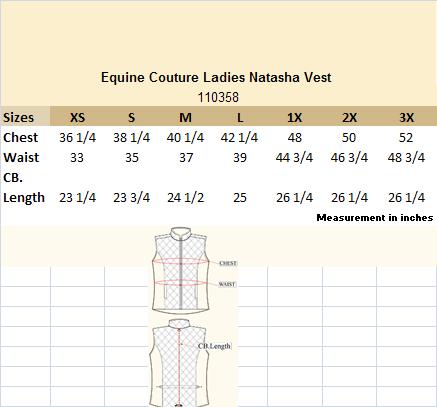Click waist value 39

240,157
